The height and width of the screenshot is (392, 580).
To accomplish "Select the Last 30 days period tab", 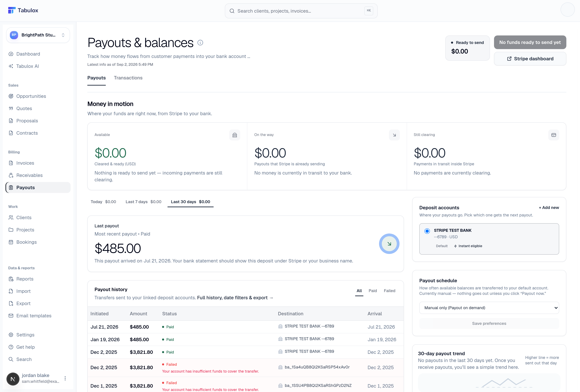I will pyautogui.click(x=190, y=202).
